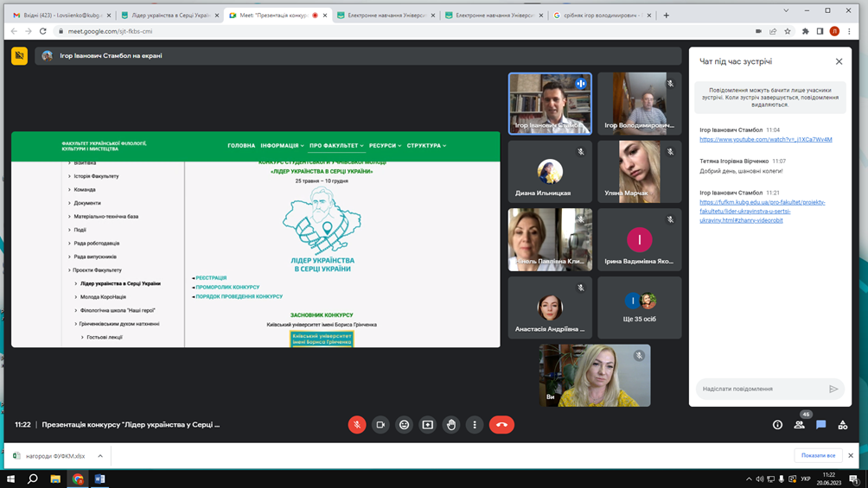Open the three-dot more options menu
The image size is (868, 488).
[475, 425]
